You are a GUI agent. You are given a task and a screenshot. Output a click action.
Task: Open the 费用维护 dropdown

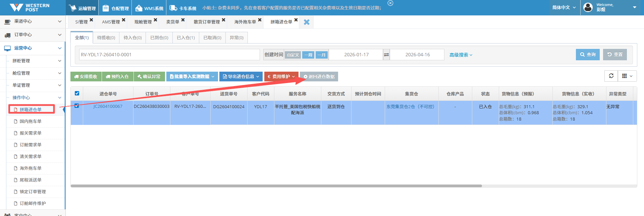[x=281, y=77]
